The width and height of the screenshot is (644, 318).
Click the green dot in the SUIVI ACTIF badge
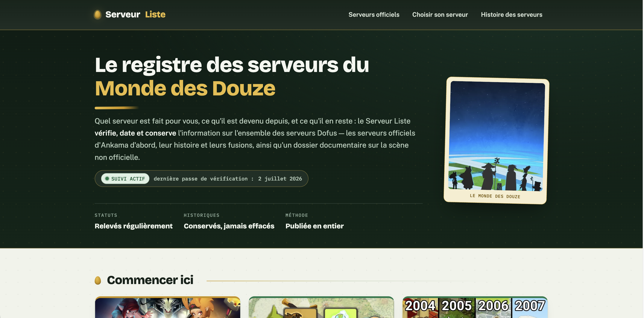click(107, 179)
